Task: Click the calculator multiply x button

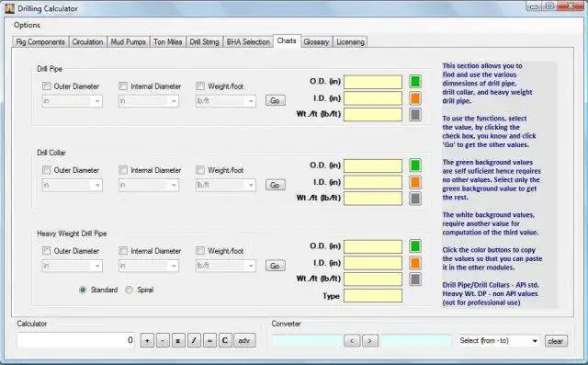Action: tap(178, 340)
